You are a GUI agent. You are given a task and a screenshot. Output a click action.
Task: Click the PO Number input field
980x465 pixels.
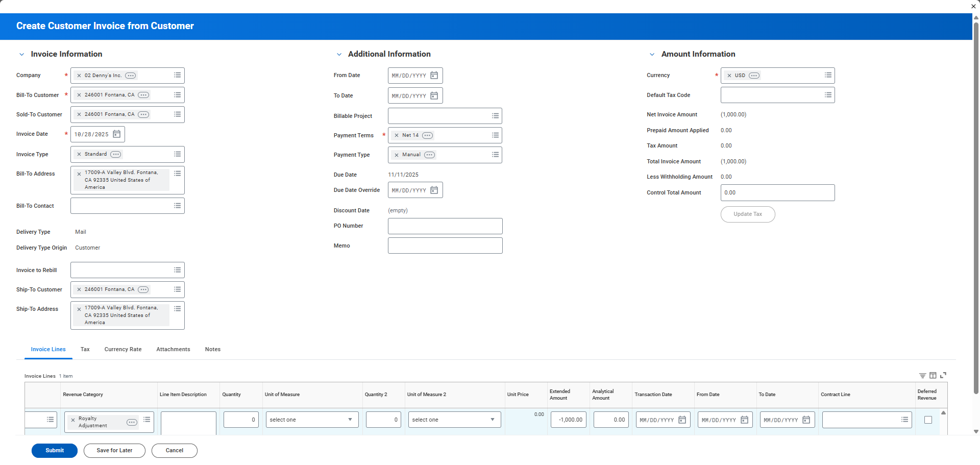click(x=445, y=226)
